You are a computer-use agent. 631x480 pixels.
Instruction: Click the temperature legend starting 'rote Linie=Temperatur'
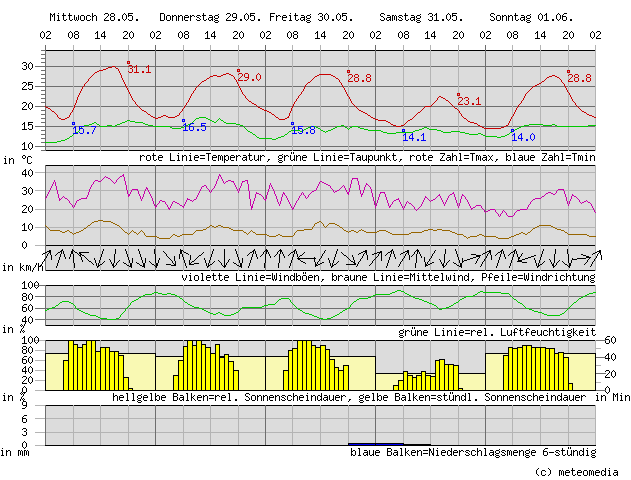pyautogui.click(x=367, y=158)
